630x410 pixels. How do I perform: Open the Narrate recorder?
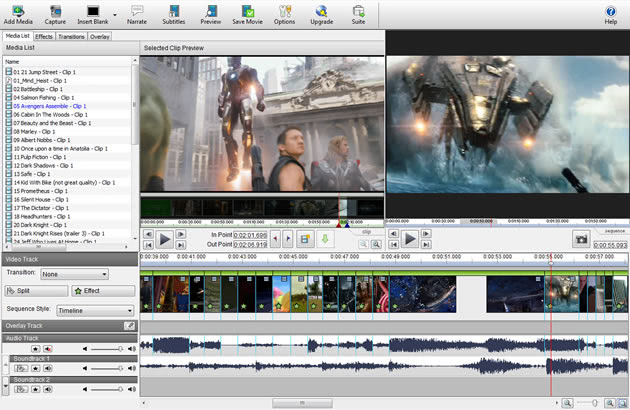pyautogui.click(x=137, y=15)
